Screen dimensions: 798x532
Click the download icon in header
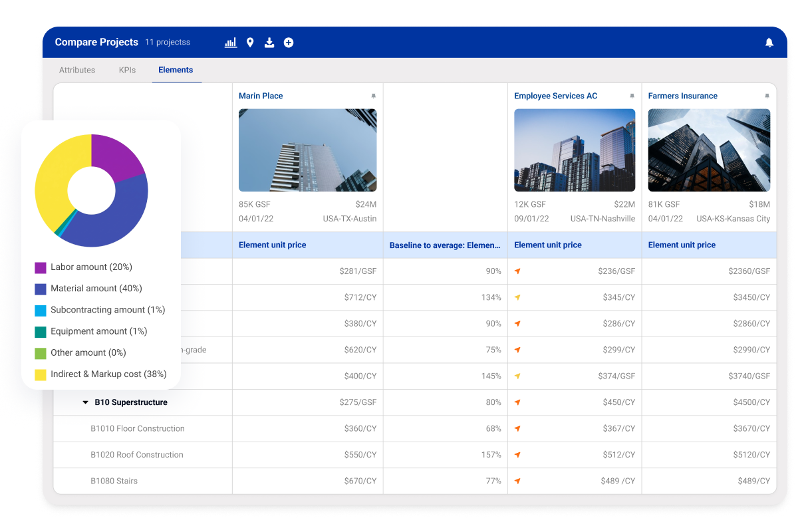[269, 43]
